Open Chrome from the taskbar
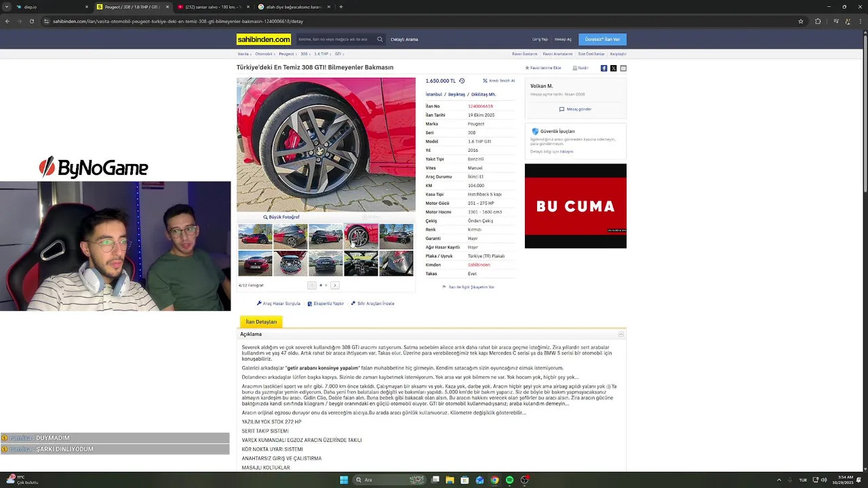The height and width of the screenshot is (488, 868). (x=494, y=480)
